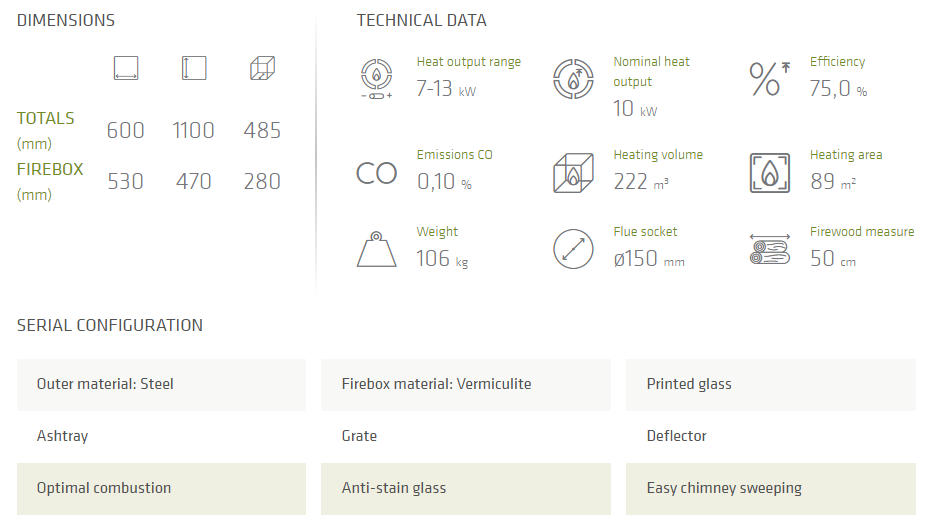This screenshot has width=937, height=528.
Task: Click the Optimal combustion feature box
Action: coord(161,488)
